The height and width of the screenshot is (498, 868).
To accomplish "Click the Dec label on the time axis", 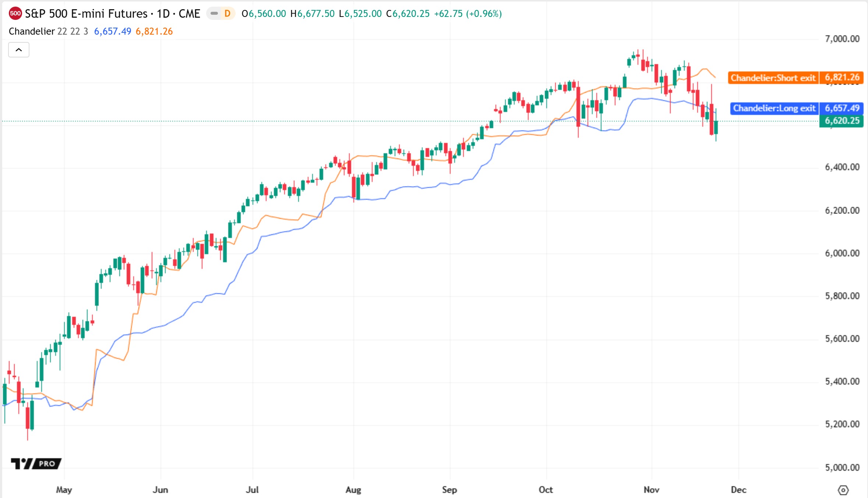I will (x=738, y=490).
